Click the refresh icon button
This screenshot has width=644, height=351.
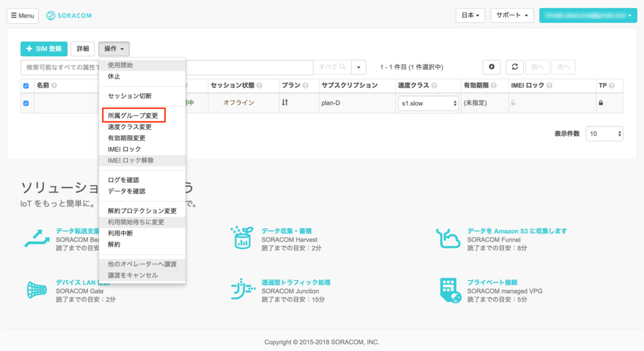click(514, 67)
